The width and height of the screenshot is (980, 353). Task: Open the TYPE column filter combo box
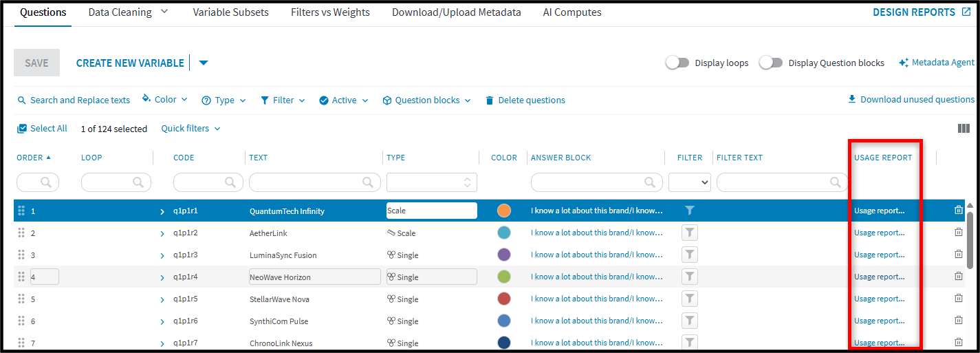pyautogui.click(x=431, y=182)
